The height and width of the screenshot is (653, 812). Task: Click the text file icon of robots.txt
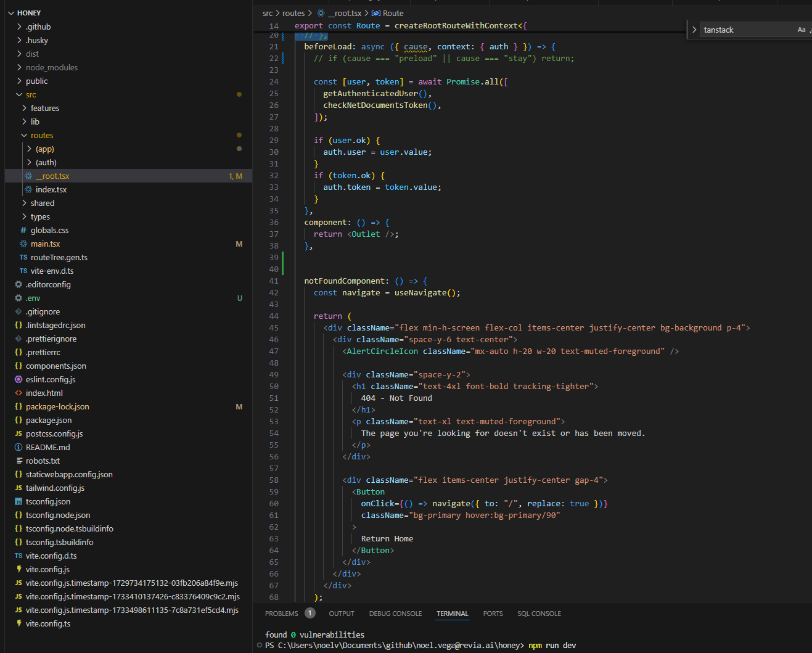click(x=18, y=461)
